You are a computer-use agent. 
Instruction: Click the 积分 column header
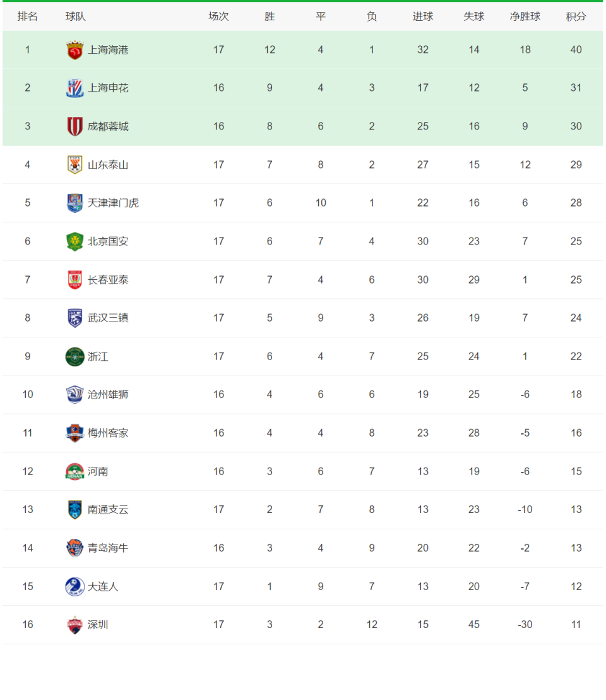(x=576, y=17)
